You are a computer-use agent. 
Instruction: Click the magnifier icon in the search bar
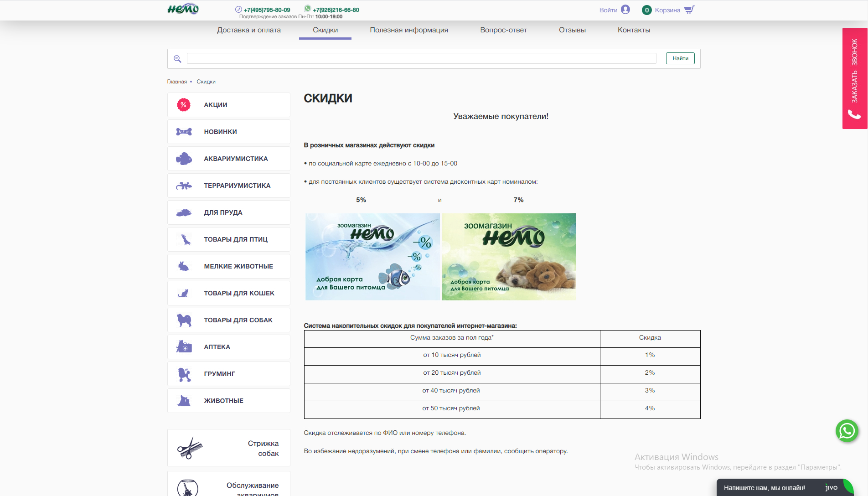[x=177, y=59]
